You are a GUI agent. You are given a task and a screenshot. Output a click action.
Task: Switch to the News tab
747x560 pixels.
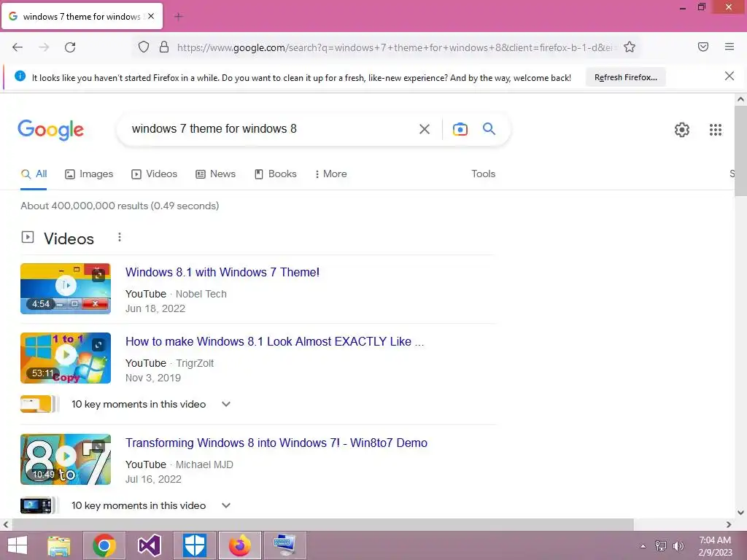(x=215, y=174)
